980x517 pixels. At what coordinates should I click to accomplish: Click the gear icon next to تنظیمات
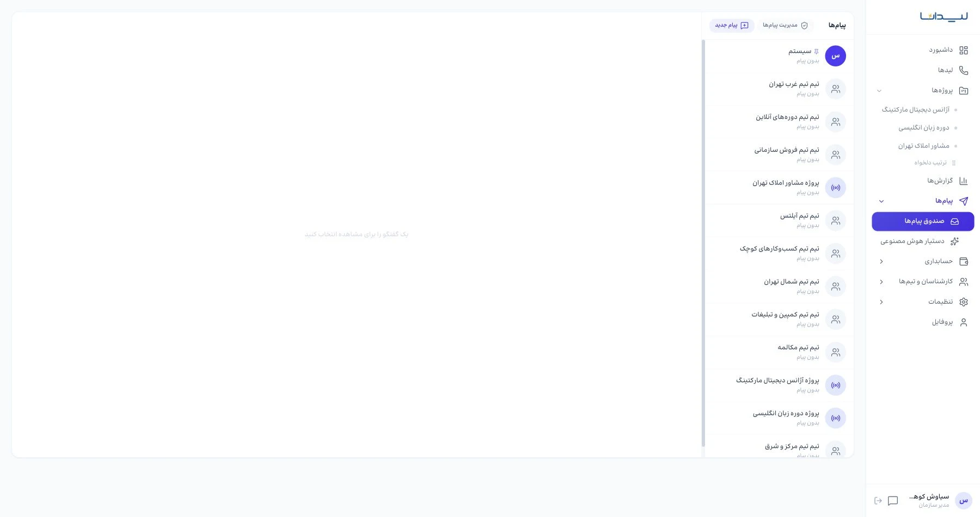point(963,301)
